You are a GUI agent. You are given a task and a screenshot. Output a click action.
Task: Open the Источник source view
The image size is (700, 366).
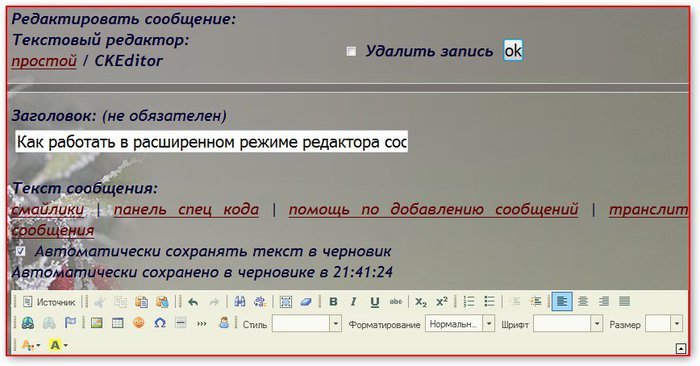click(49, 302)
